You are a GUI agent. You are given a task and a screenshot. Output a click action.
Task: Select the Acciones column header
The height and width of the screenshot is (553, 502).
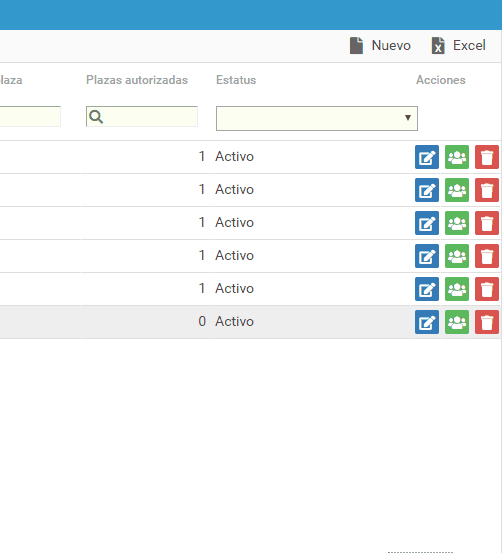[x=441, y=80]
